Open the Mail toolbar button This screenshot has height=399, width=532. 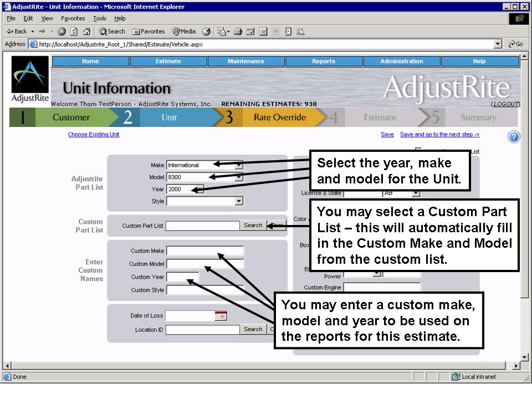tap(222, 32)
